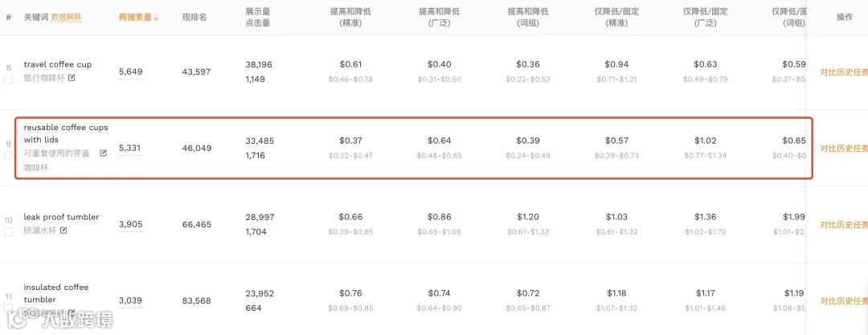Viewport: 868px width, 335px height.
Task: Select the 3,039 search volume figure
Action: tap(130, 300)
